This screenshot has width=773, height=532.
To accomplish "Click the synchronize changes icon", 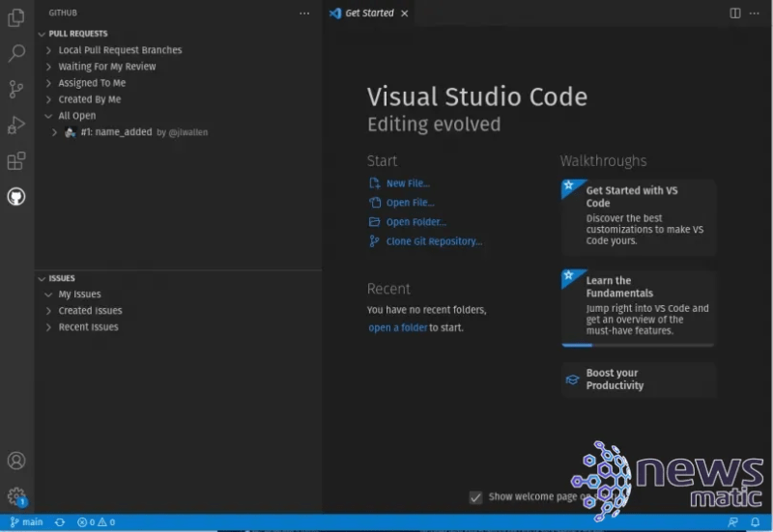I will pyautogui.click(x=60, y=522).
